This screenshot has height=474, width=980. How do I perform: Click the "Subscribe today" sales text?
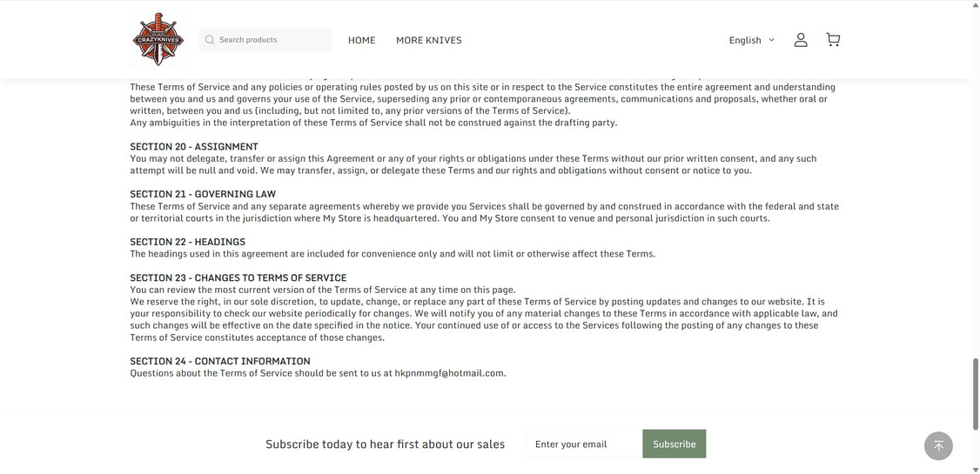click(x=385, y=444)
